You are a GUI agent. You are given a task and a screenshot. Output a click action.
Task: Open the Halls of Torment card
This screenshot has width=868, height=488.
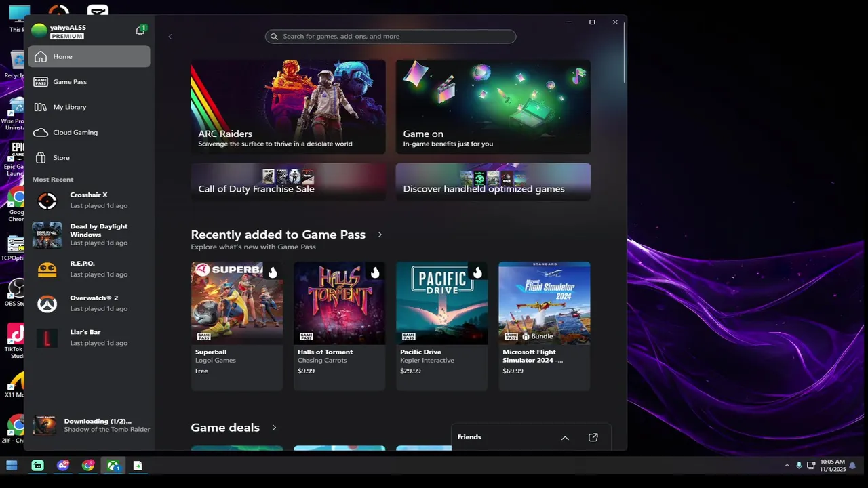tap(339, 326)
